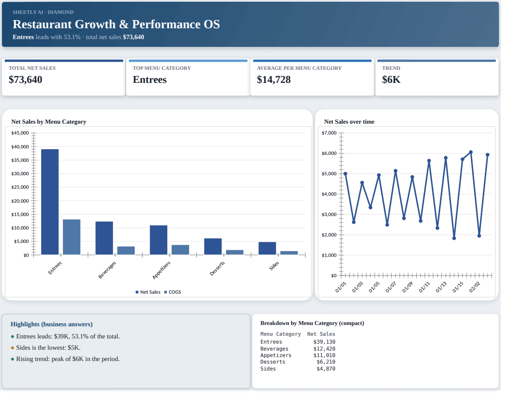The image size is (532, 400).
Task: Select the Appetizers COGS bar
Action: tap(180, 249)
